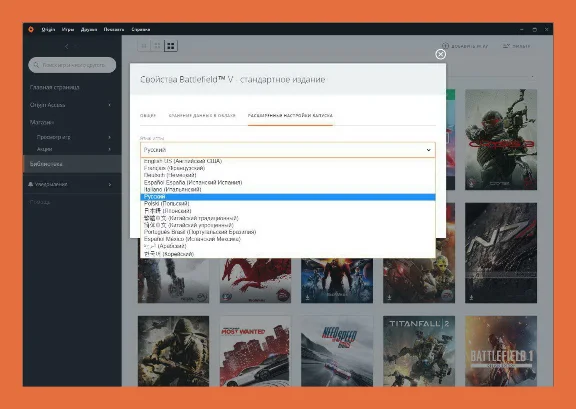Open the Crysis 3 game tile
This screenshot has height=409, width=576.
click(x=501, y=140)
